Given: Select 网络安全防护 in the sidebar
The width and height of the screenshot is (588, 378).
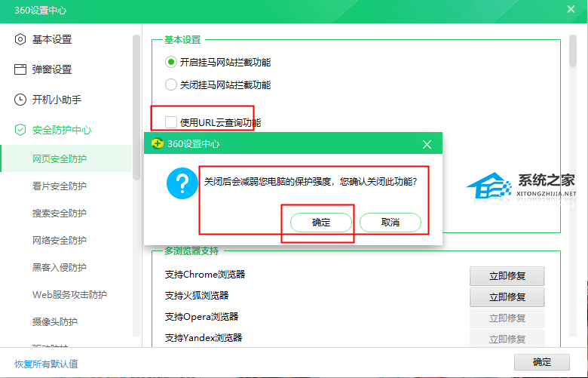Looking at the screenshot, I should point(60,240).
